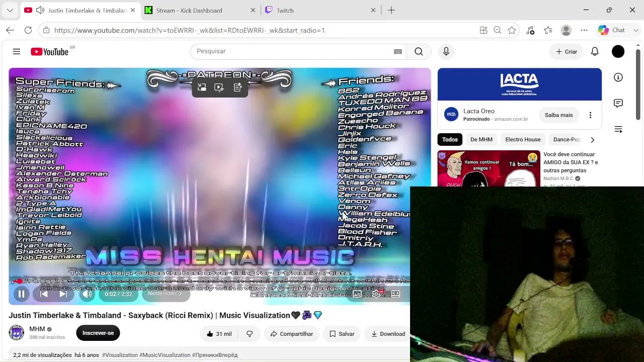Select the Dance-Pop filter chip
This screenshot has width=644, height=362.
tap(567, 140)
